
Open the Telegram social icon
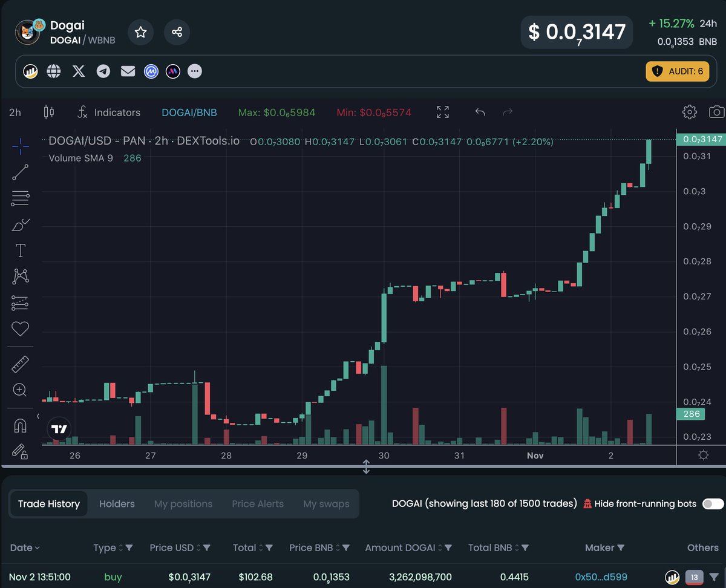click(x=103, y=71)
